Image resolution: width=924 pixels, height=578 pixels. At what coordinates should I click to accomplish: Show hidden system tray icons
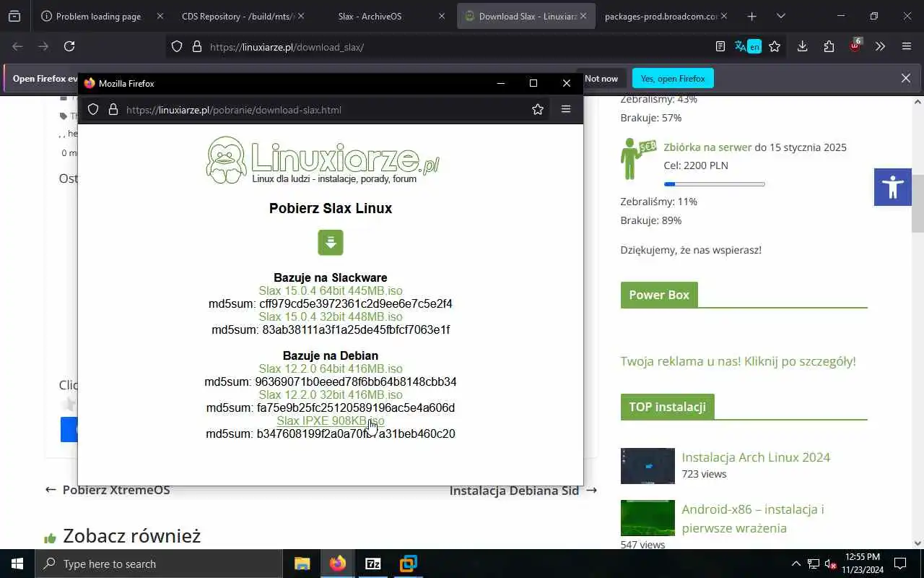(796, 564)
